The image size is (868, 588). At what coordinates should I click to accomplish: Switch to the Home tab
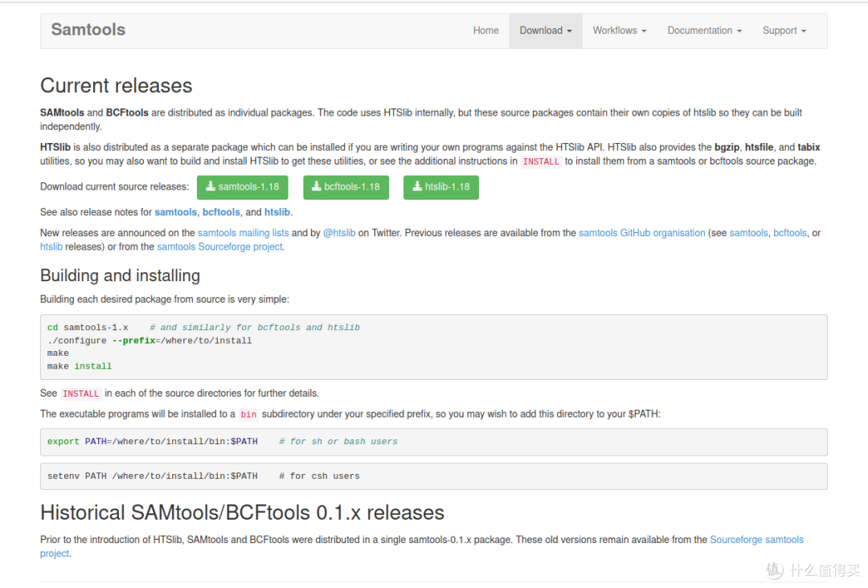tap(485, 30)
